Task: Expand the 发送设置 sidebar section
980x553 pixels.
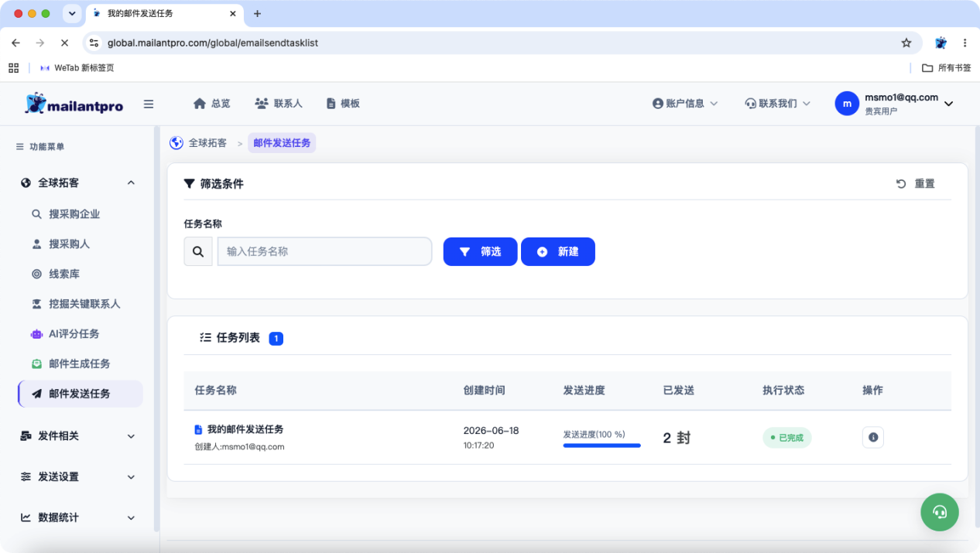Action: coord(77,477)
